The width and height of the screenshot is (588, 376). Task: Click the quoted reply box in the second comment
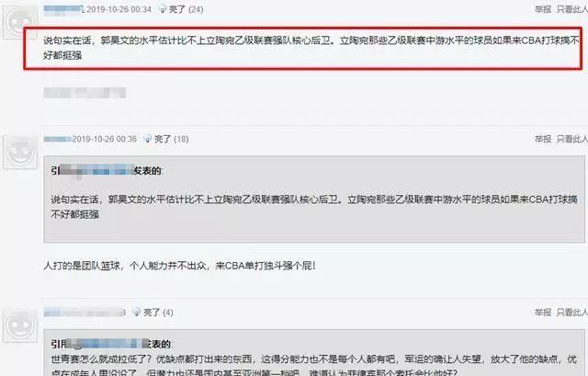click(x=314, y=199)
